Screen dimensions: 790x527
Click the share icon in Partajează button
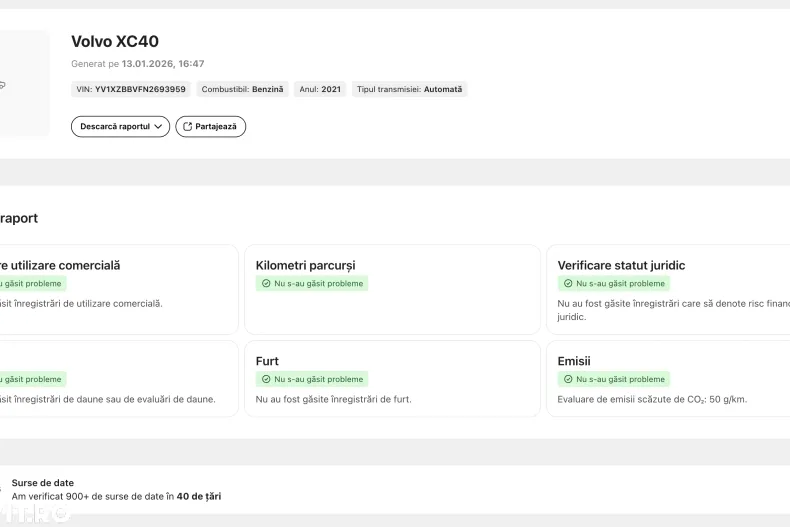tap(187, 127)
